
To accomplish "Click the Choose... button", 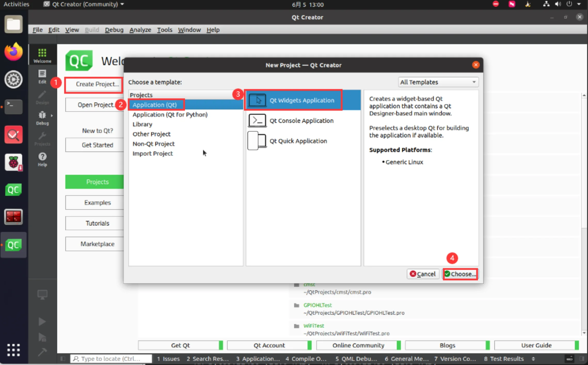I will (x=460, y=274).
